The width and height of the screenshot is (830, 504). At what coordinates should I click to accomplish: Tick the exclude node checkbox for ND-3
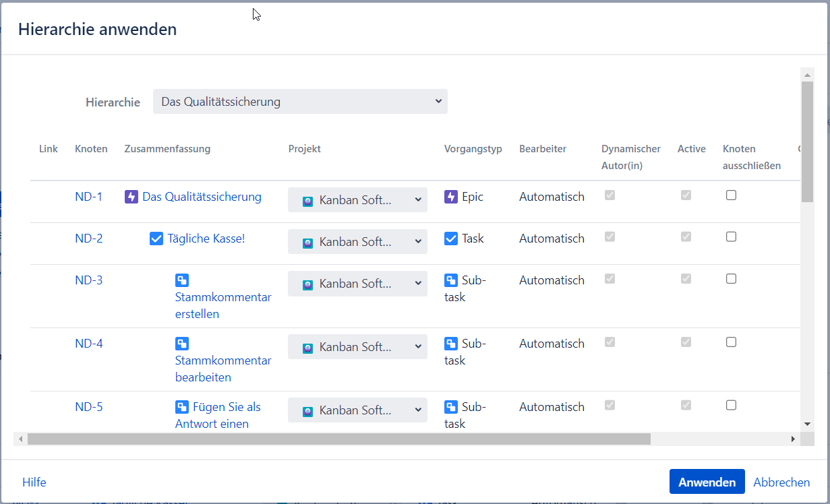tap(731, 279)
